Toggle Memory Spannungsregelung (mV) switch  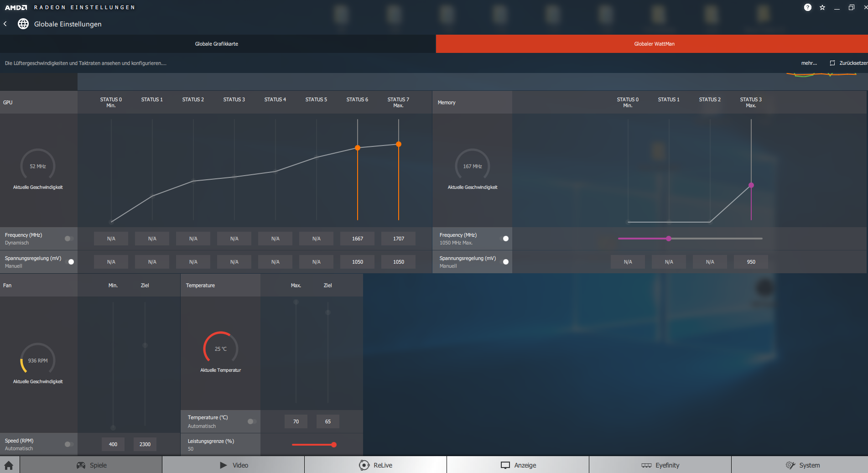pyautogui.click(x=504, y=262)
